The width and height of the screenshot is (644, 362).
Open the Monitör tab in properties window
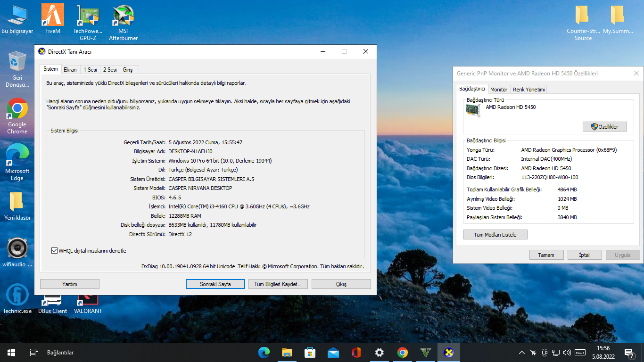499,90
